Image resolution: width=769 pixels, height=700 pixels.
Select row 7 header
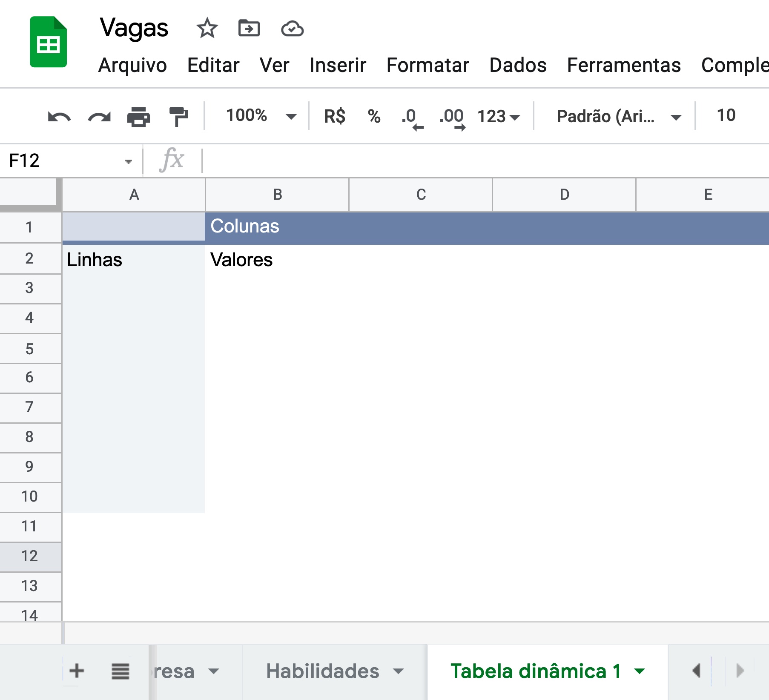tap(30, 407)
